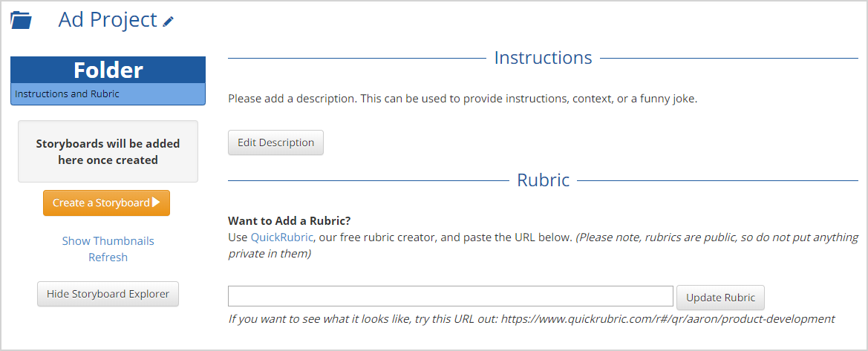The image size is (868, 351).
Task: Focus the rubric URL input field
Action: point(451,295)
